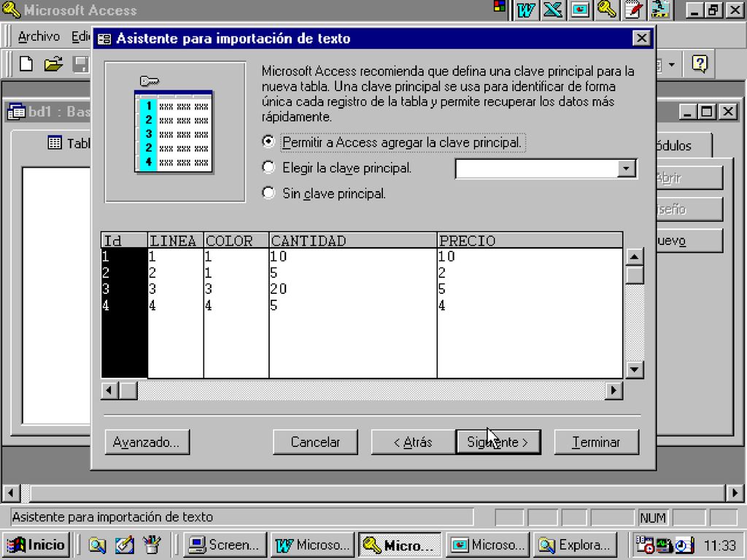Open the Inicio start menu
This screenshot has height=560, width=747.
(36, 545)
